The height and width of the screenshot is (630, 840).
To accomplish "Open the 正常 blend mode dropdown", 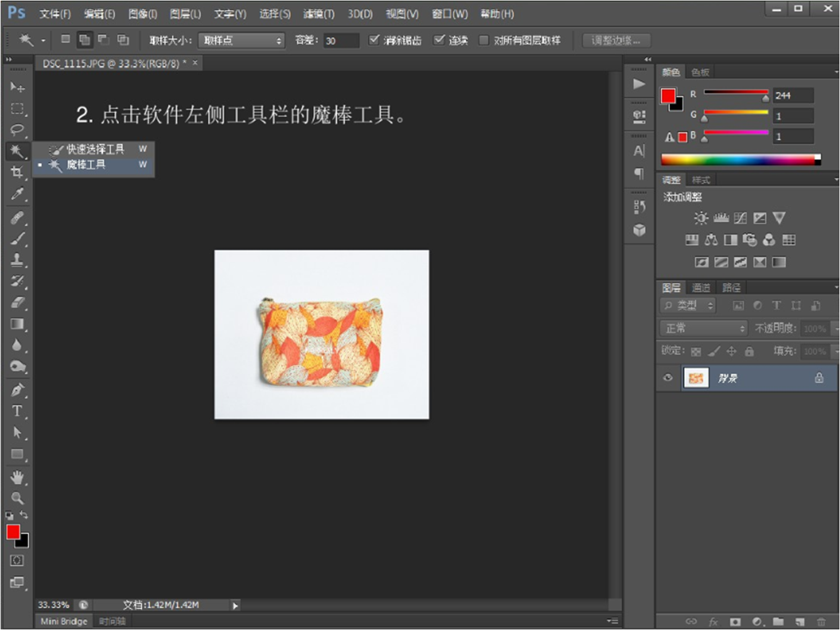I will (703, 328).
